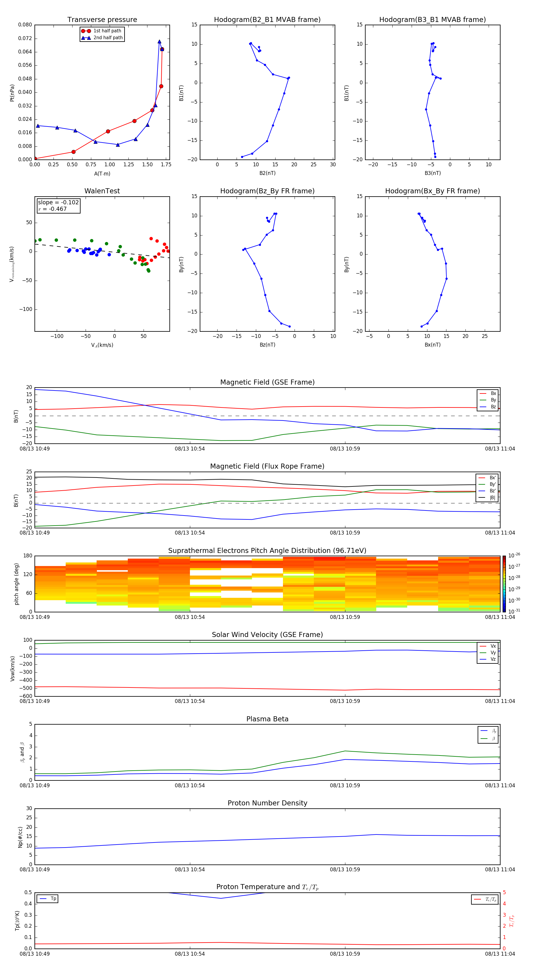The height and width of the screenshot is (980, 535).
Task: Click the "Magnetic Field (GSE Frame)" title
Action: (267, 382)
